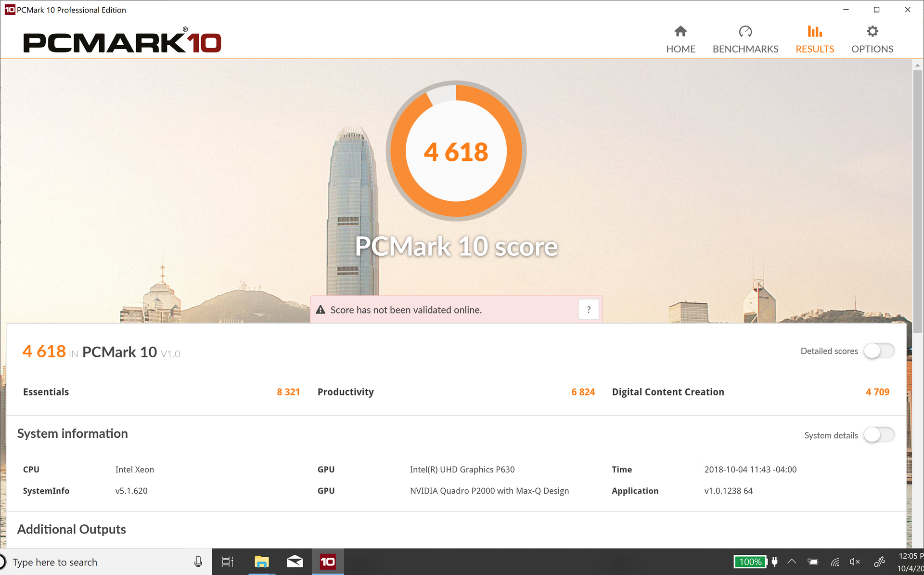The height and width of the screenshot is (575, 924).
Task: Close the PCMark 10 window
Action: pos(908,10)
